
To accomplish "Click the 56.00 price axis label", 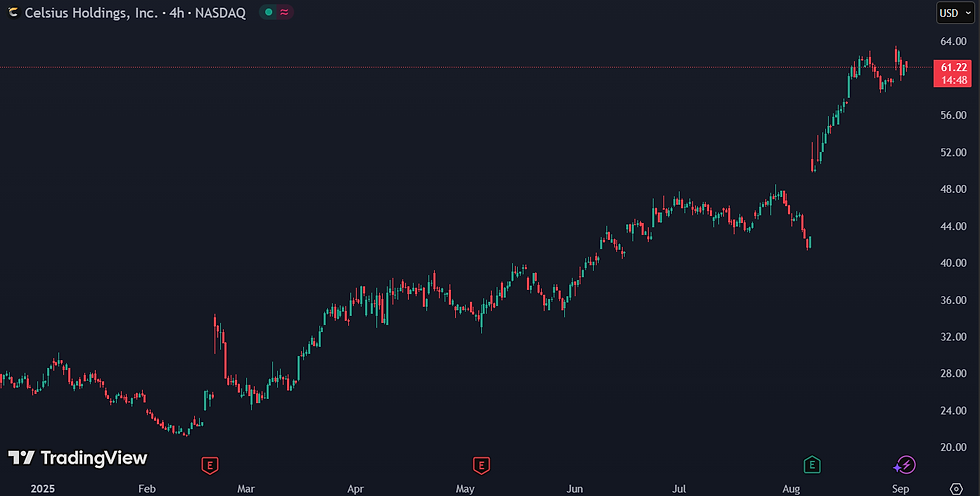I will [954, 116].
